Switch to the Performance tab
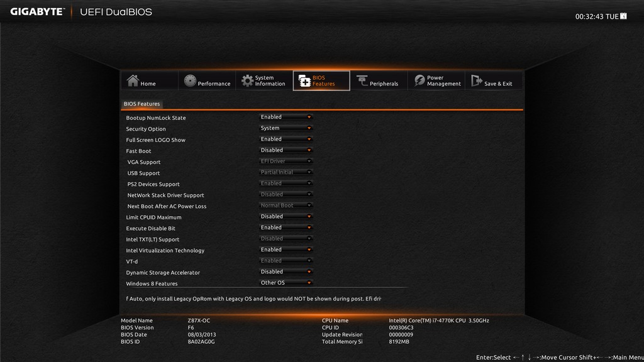Screen dimensions: 644x362 tap(207, 80)
